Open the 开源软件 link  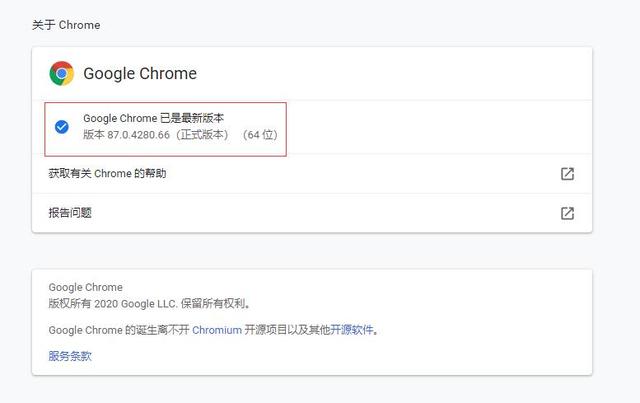(354, 330)
